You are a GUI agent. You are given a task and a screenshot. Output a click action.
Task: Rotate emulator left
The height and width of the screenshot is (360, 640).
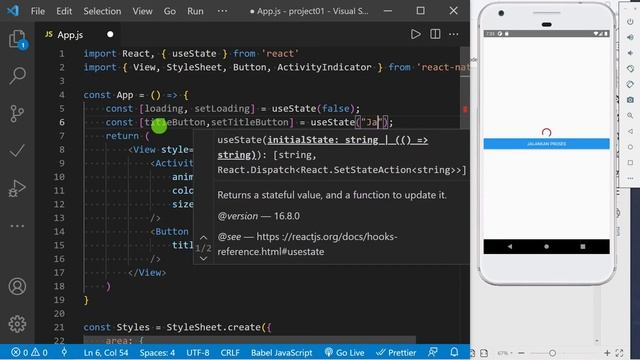click(x=630, y=69)
